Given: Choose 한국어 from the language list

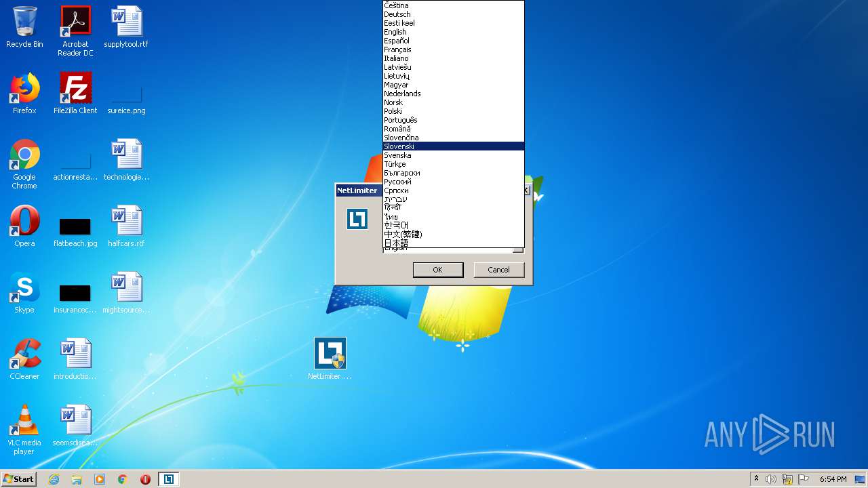Looking at the screenshot, I should coord(454,225).
